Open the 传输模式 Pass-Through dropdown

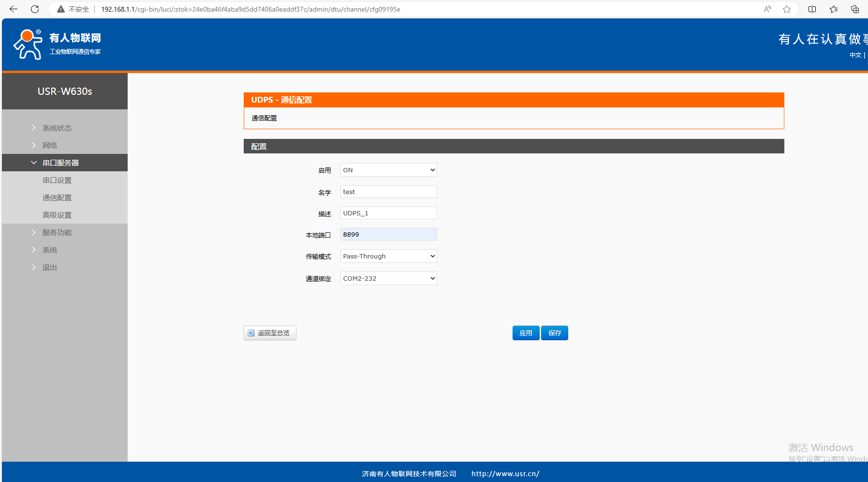(x=388, y=256)
